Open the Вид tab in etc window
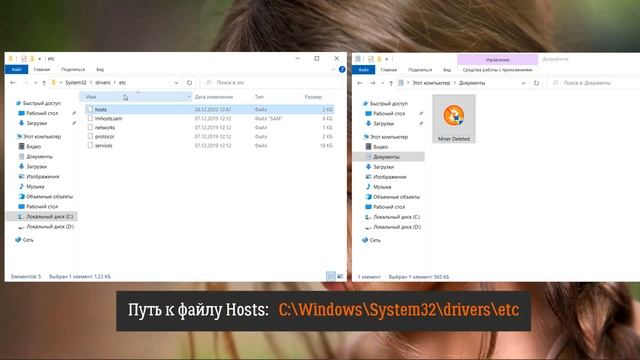The width and height of the screenshot is (640, 360). 100,69
